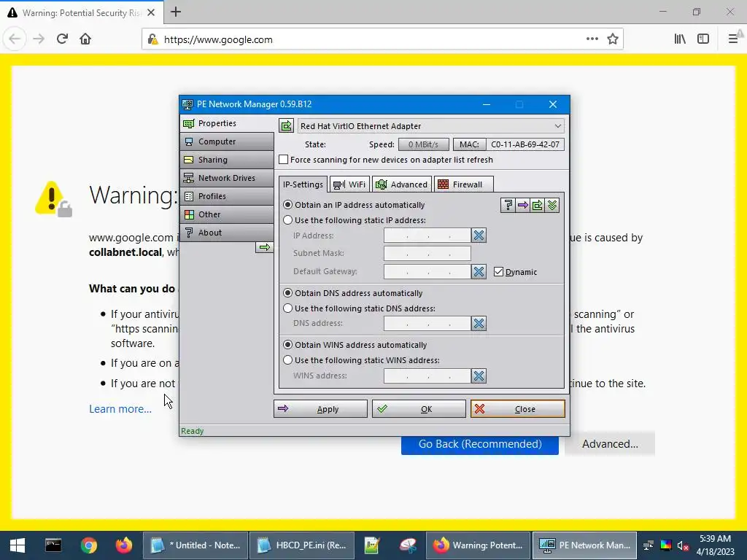Click the muted volume tray icon

tap(683, 545)
